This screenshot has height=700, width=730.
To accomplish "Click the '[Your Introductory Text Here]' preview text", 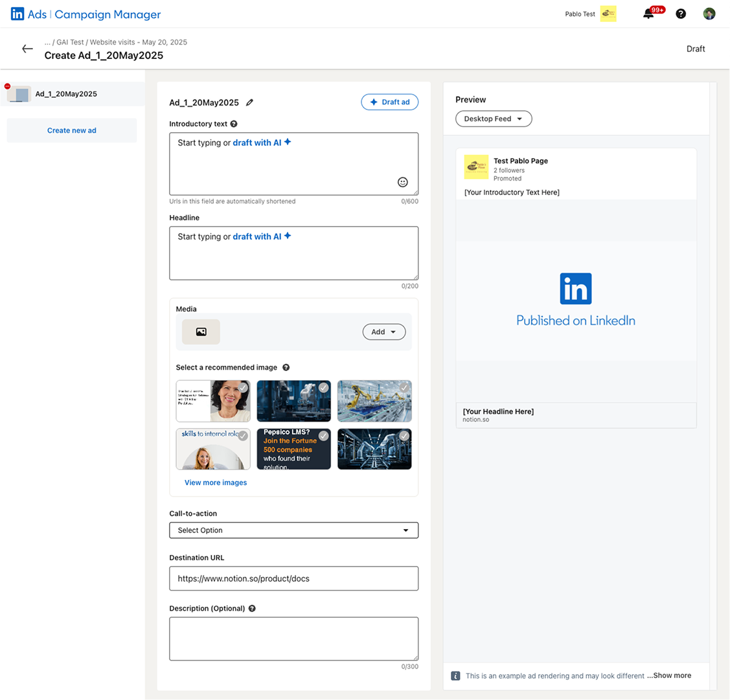I will (512, 192).
